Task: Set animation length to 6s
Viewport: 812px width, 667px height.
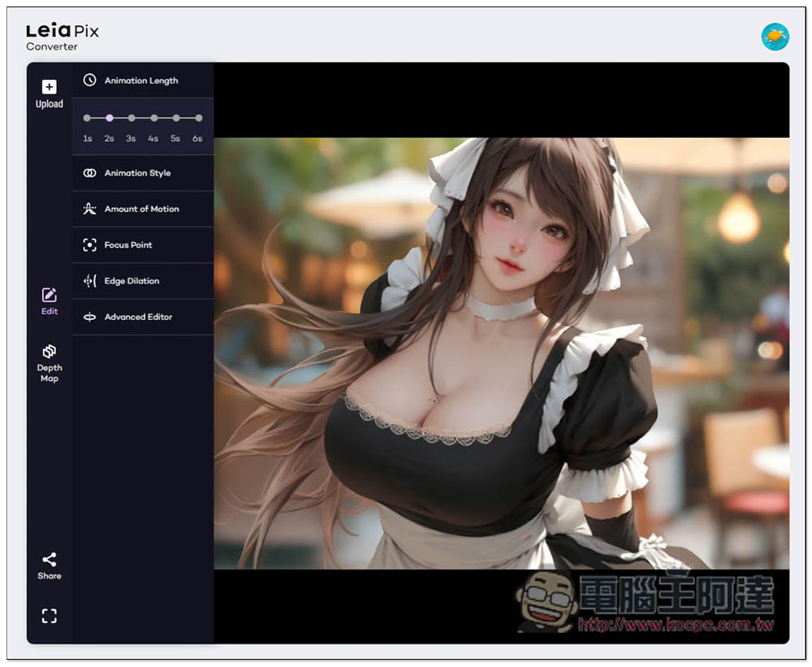Action: pos(198,118)
